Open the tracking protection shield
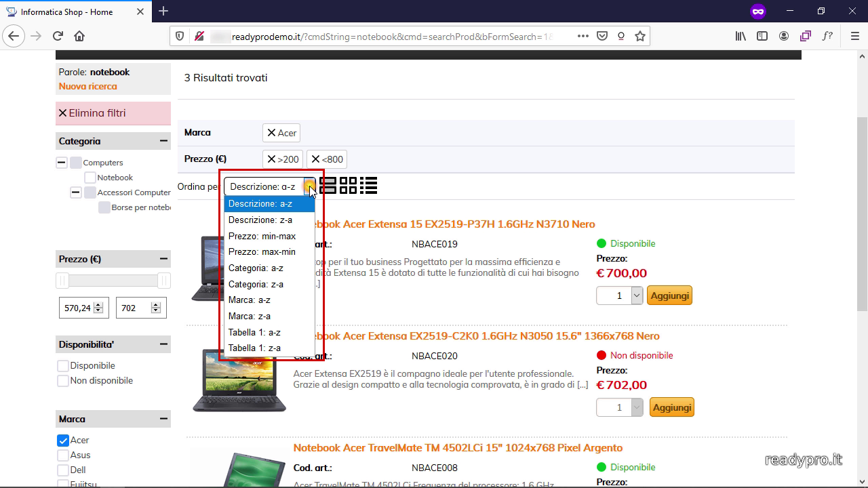868x488 pixels. (180, 35)
